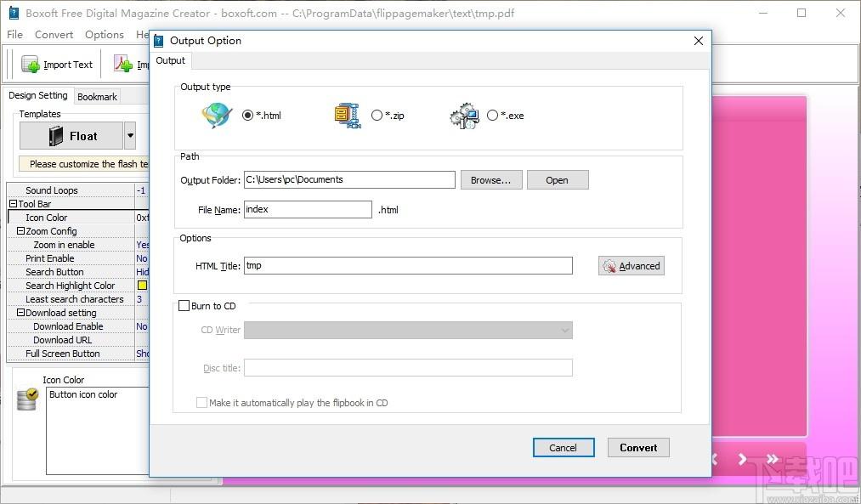
Task: Click the Import PDF toolbar icon
Action: 123,65
